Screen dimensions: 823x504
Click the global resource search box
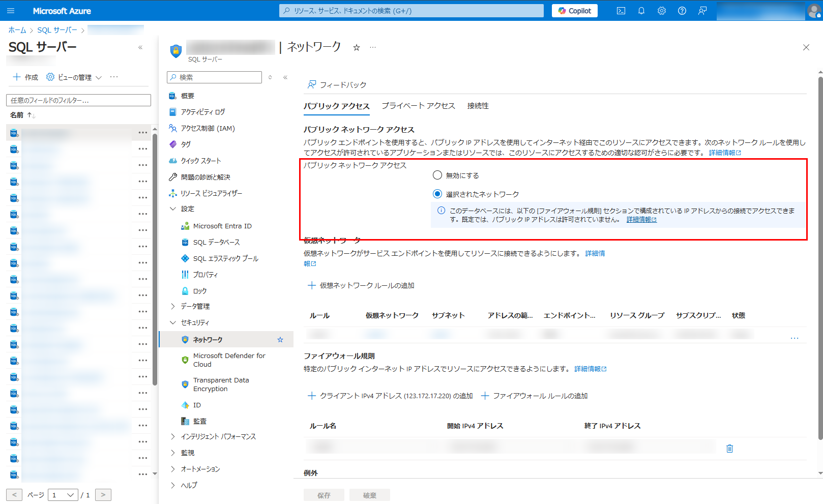tap(411, 11)
